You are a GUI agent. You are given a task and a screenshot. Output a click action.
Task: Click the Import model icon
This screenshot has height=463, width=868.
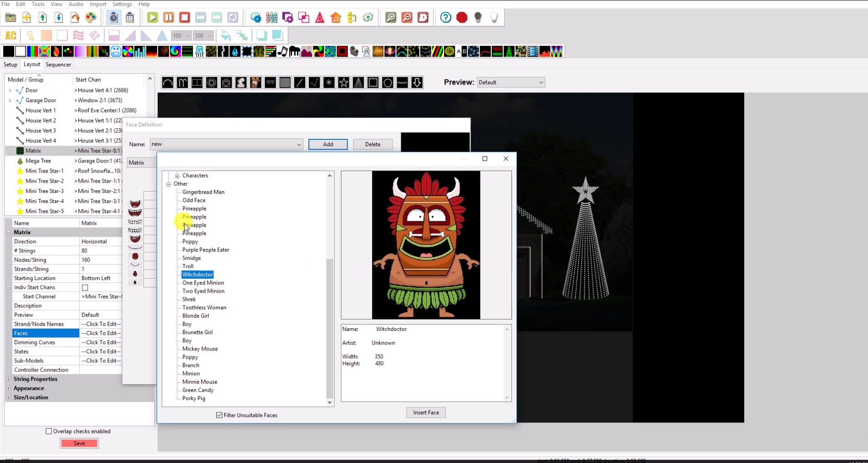click(x=402, y=82)
